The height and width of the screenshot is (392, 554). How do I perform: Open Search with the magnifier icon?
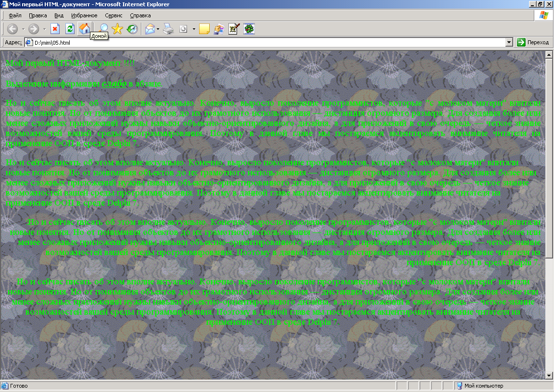[103, 28]
